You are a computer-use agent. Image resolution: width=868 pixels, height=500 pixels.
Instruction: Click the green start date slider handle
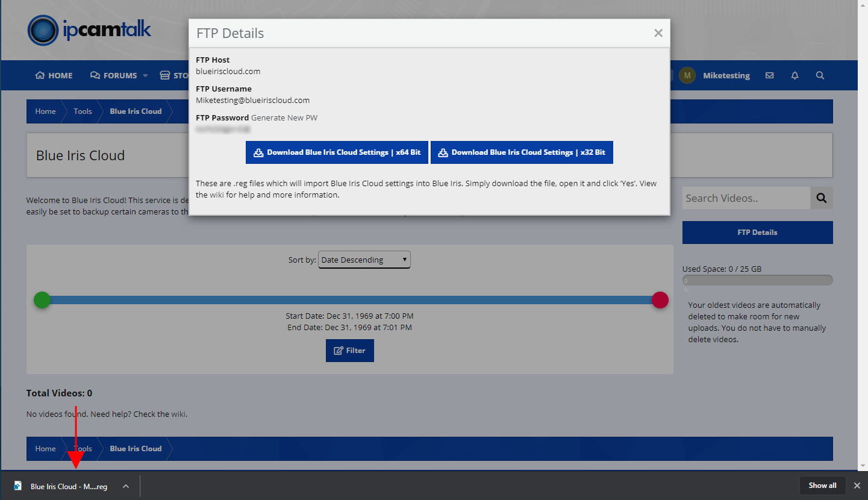(42, 300)
